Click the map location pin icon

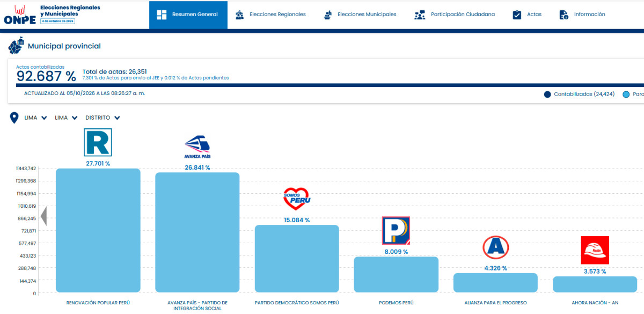coord(14,118)
